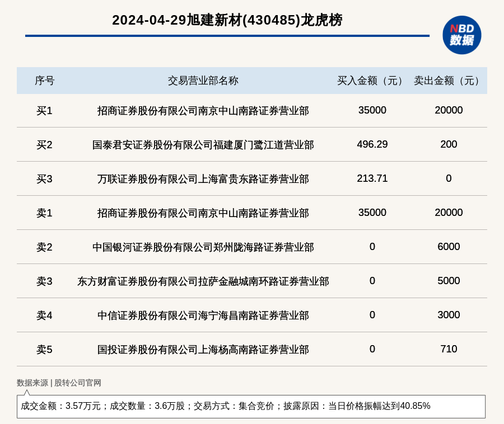The width and height of the screenshot is (504, 424).
Task: Select the 买1 row label
Action: pos(44,111)
